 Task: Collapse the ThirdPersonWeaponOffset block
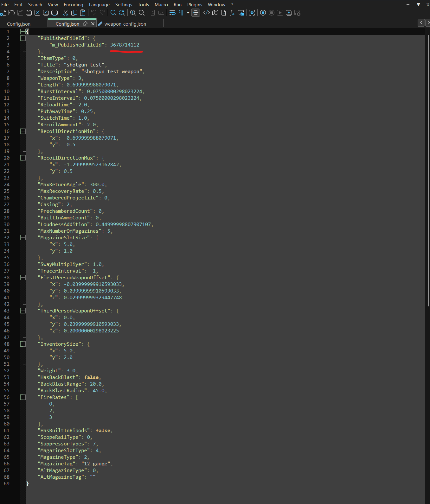tap(23, 311)
